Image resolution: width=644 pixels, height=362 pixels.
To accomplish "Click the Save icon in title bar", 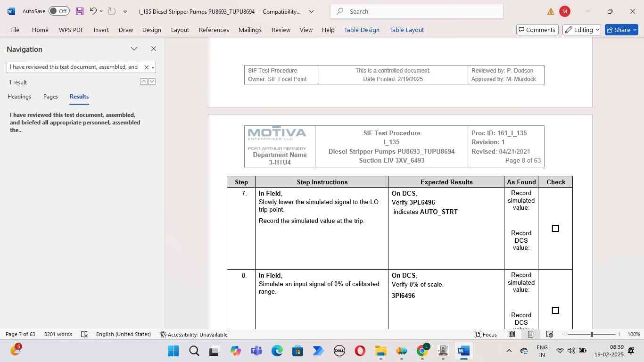I will [79, 11].
